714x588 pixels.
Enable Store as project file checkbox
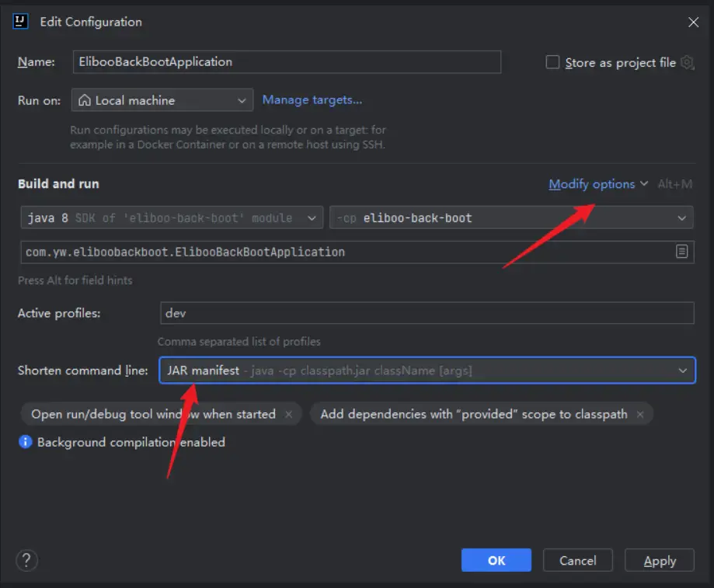coord(552,62)
